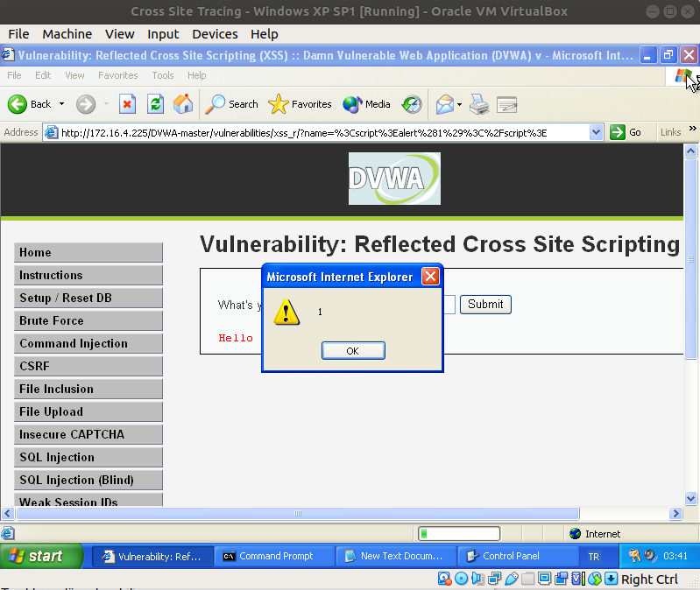Click the History clock icon
Viewport: 700px width, 590px height.
(x=412, y=104)
